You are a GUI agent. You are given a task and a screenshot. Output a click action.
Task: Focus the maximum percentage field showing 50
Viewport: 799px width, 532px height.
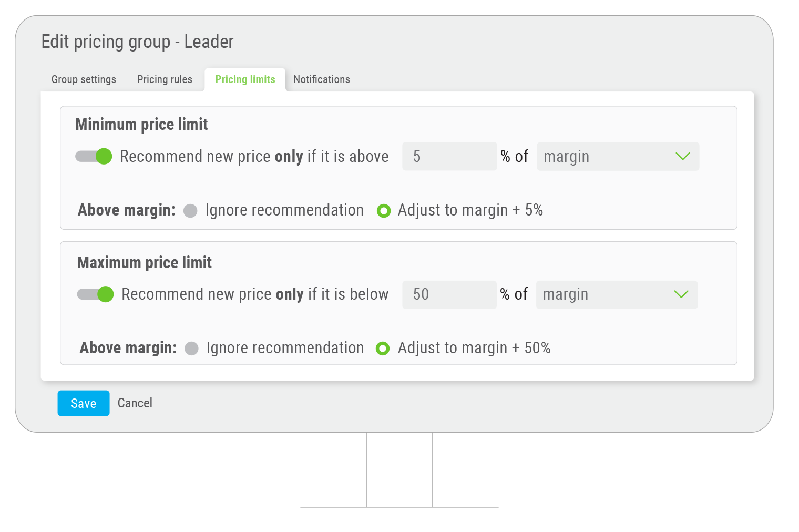[x=449, y=294]
